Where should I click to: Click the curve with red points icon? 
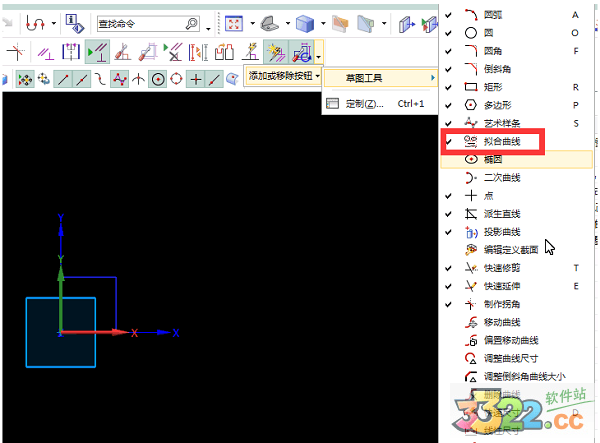[34, 24]
